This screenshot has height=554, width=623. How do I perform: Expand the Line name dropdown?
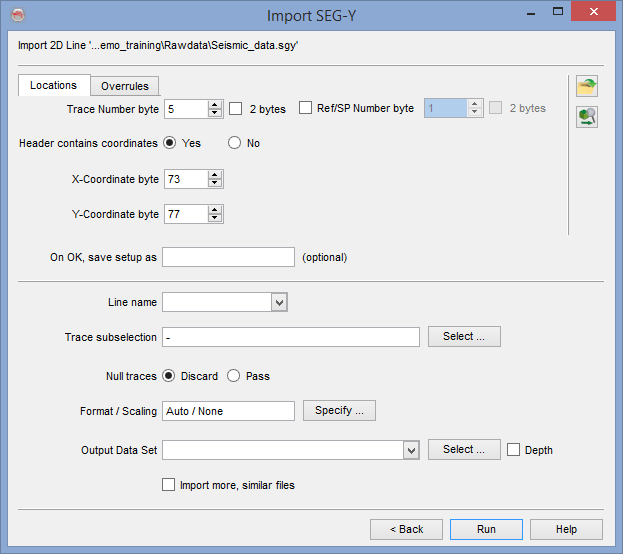coord(279,302)
